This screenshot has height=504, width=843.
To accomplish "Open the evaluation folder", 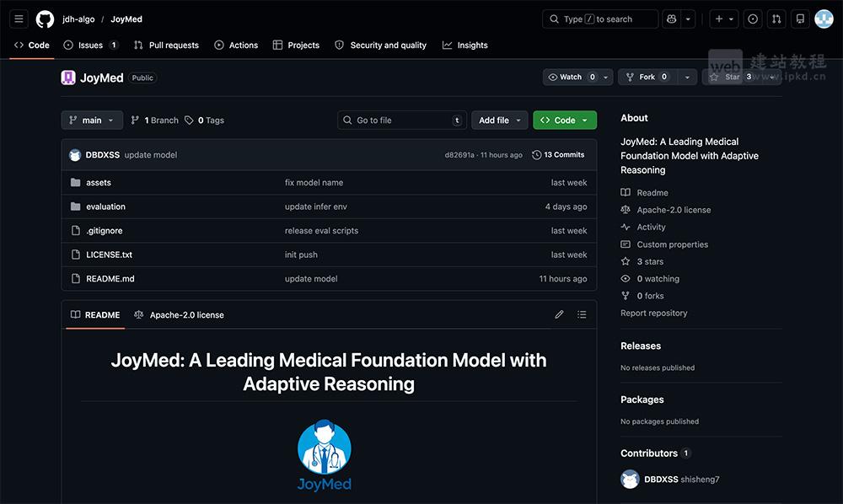I will click(x=105, y=206).
